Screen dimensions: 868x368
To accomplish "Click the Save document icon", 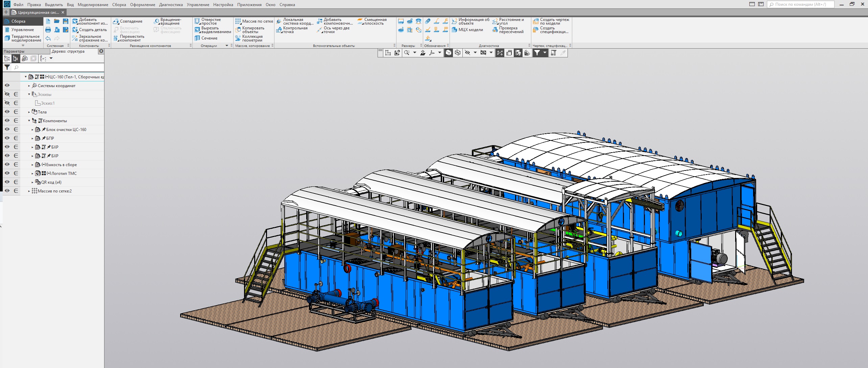I will (x=66, y=21).
